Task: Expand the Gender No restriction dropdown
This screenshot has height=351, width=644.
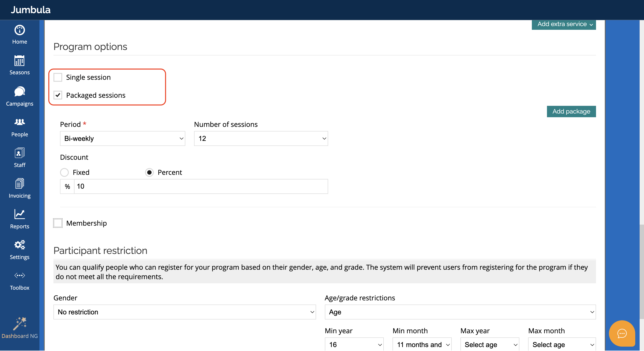Action: click(x=184, y=312)
